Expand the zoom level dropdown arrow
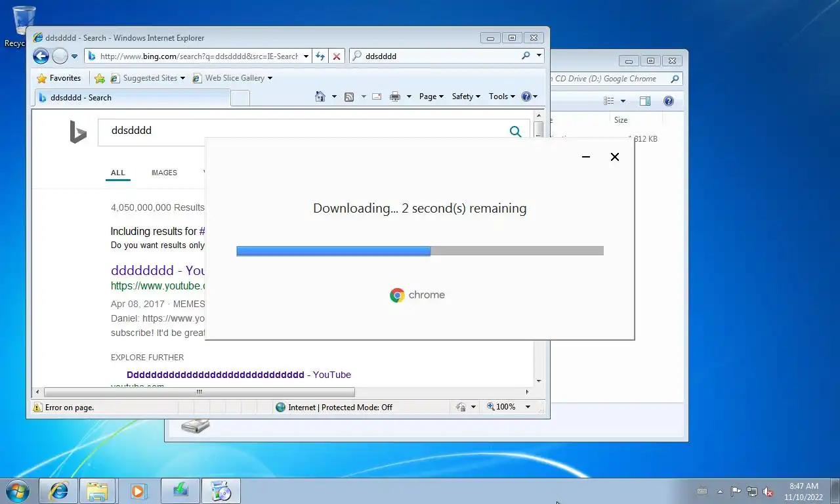 pyautogui.click(x=527, y=407)
